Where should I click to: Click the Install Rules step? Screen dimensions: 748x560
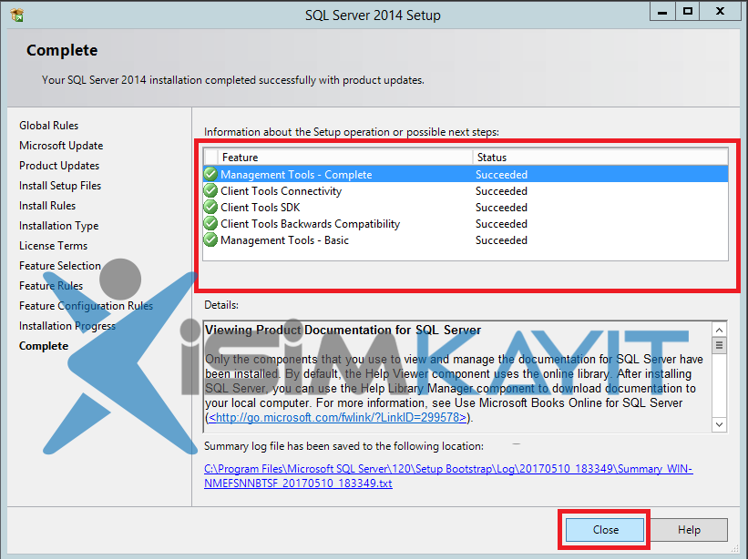click(47, 206)
